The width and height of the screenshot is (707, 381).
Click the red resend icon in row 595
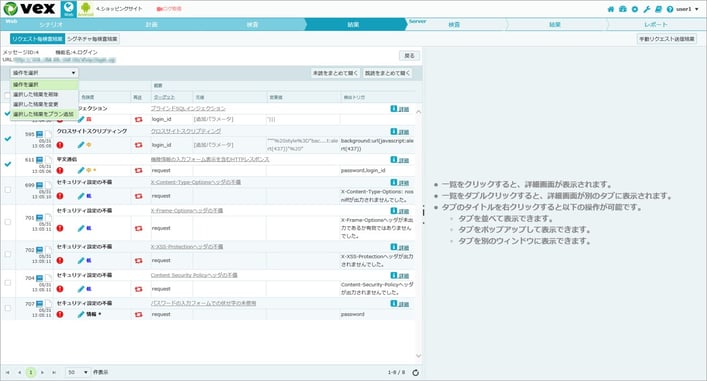point(138,145)
